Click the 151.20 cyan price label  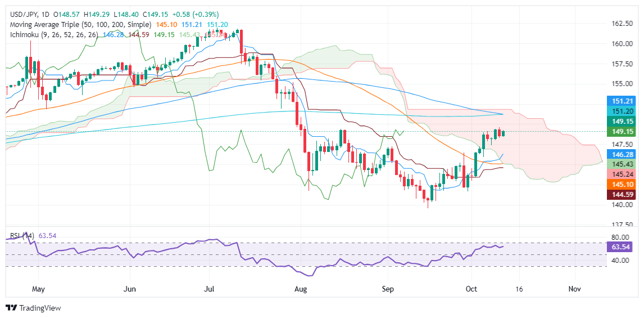pyautogui.click(x=621, y=111)
